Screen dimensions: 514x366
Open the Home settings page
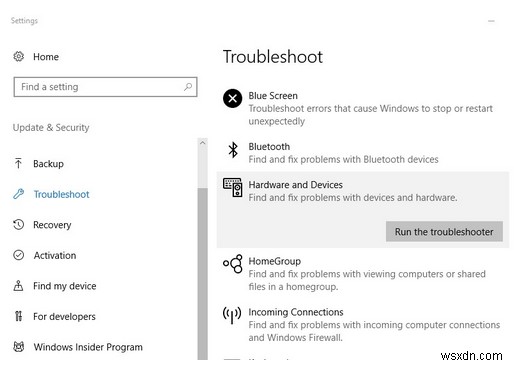click(46, 57)
